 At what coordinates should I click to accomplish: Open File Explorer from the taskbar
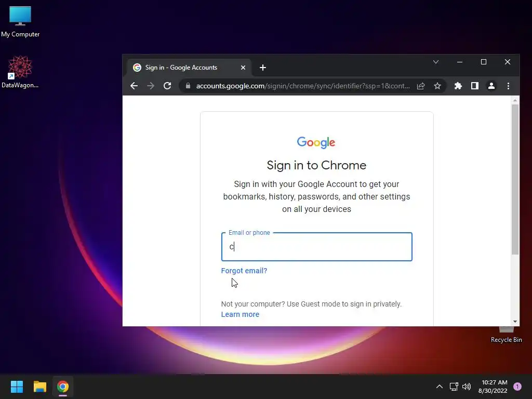39,387
